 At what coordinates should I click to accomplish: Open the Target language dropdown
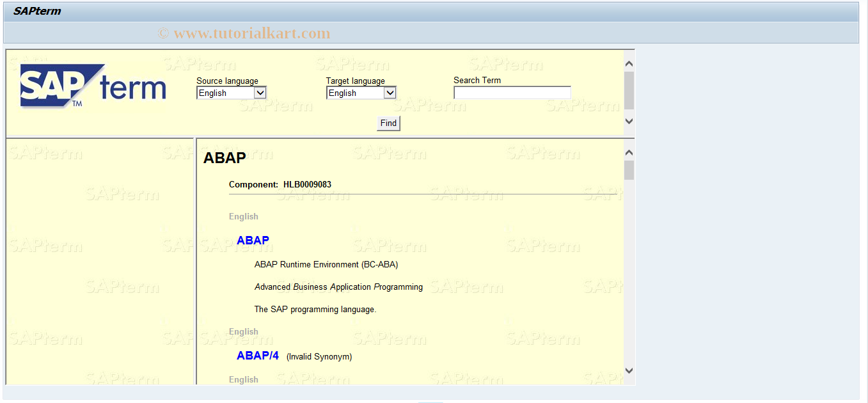(x=361, y=93)
